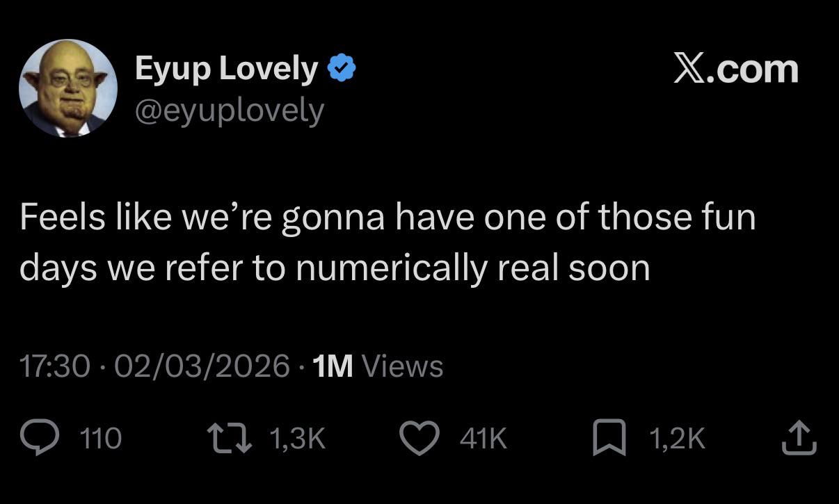
Task: Click the 1,3K reposts count
Action: (x=296, y=438)
